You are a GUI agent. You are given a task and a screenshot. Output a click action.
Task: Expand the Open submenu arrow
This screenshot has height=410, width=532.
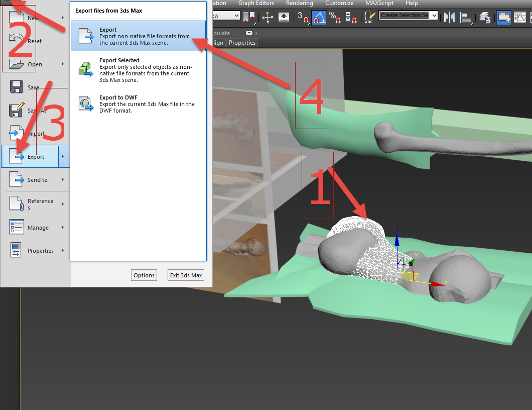coord(63,64)
